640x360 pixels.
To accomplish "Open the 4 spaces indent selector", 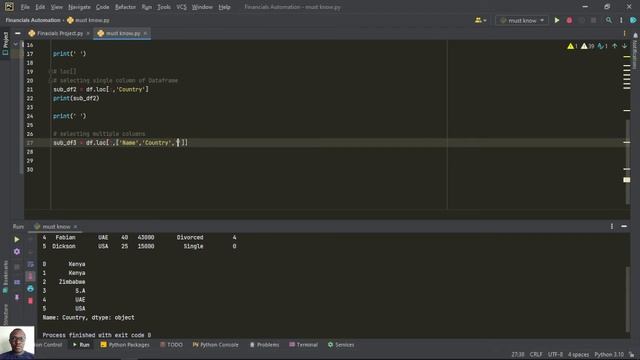I will (578, 354).
